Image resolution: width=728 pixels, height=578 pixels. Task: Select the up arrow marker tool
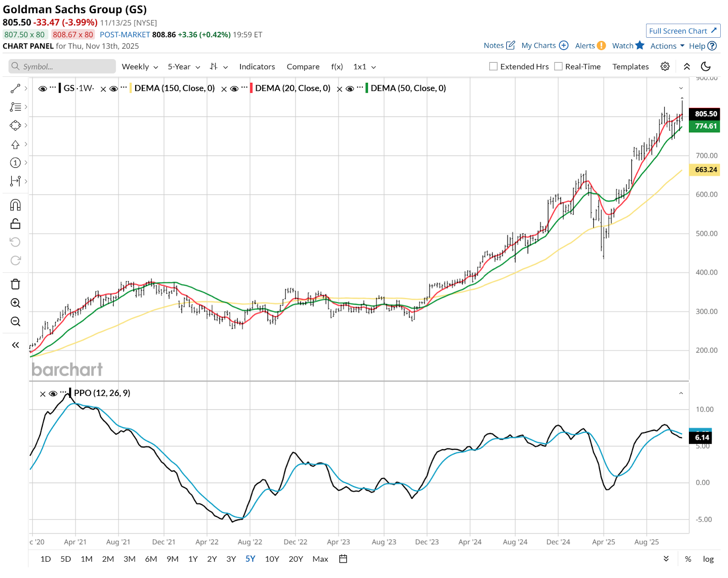[x=15, y=145]
